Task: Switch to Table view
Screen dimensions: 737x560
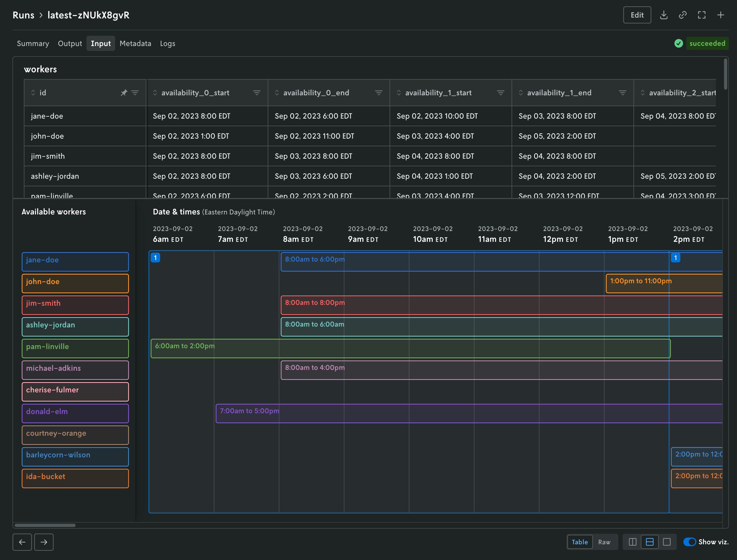Action: pos(580,542)
